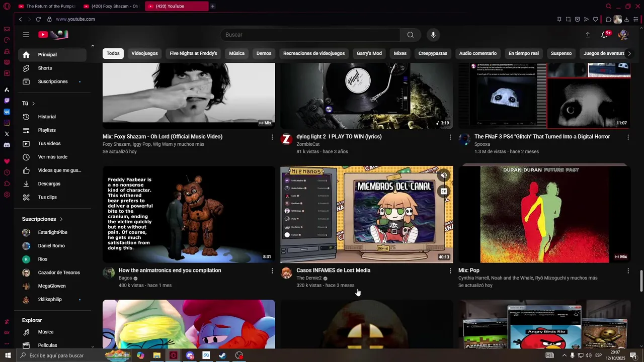Open options for animatronics compilation video
This screenshot has width=644, height=362.
tap(272, 270)
